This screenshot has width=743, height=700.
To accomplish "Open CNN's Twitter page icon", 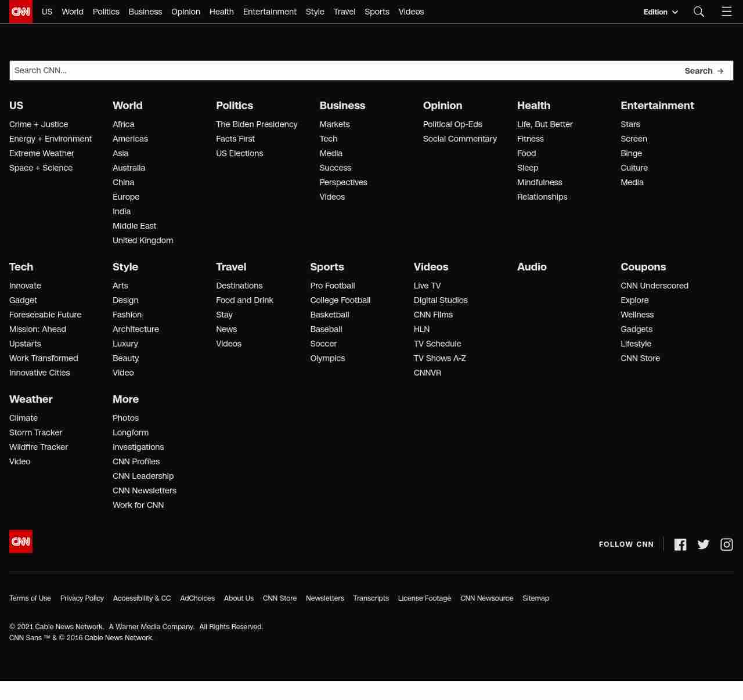I will [x=704, y=544].
